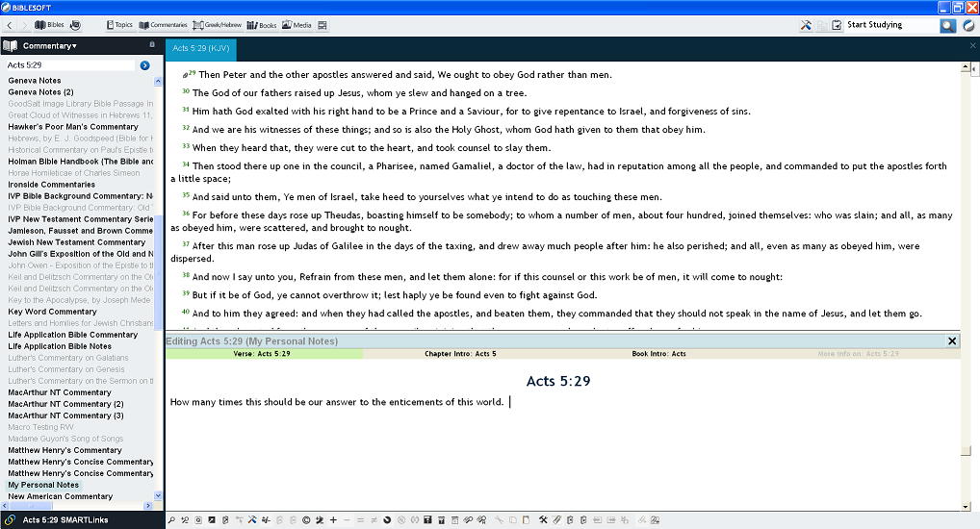Click the blue magnifying glass search button
Viewport: 980px width, 529px height.
coord(948,25)
